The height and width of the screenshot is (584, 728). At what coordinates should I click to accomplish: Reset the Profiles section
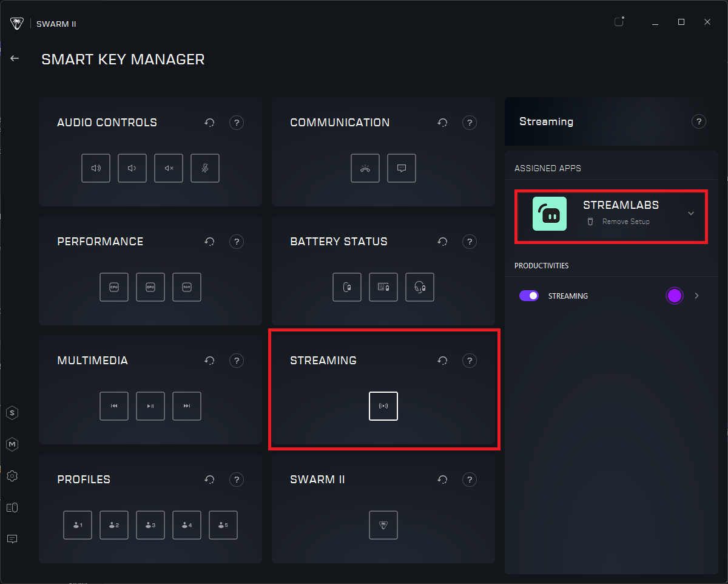pyautogui.click(x=209, y=480)
